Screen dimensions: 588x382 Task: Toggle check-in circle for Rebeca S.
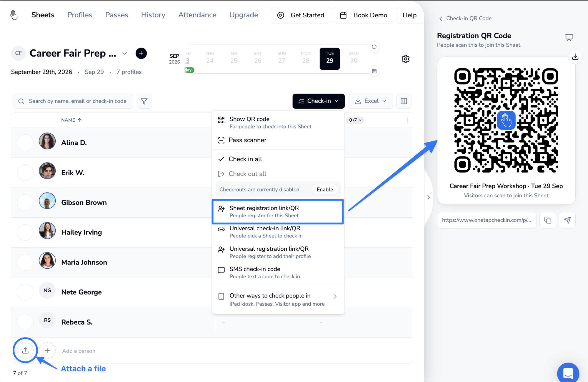tap(25, 322)
